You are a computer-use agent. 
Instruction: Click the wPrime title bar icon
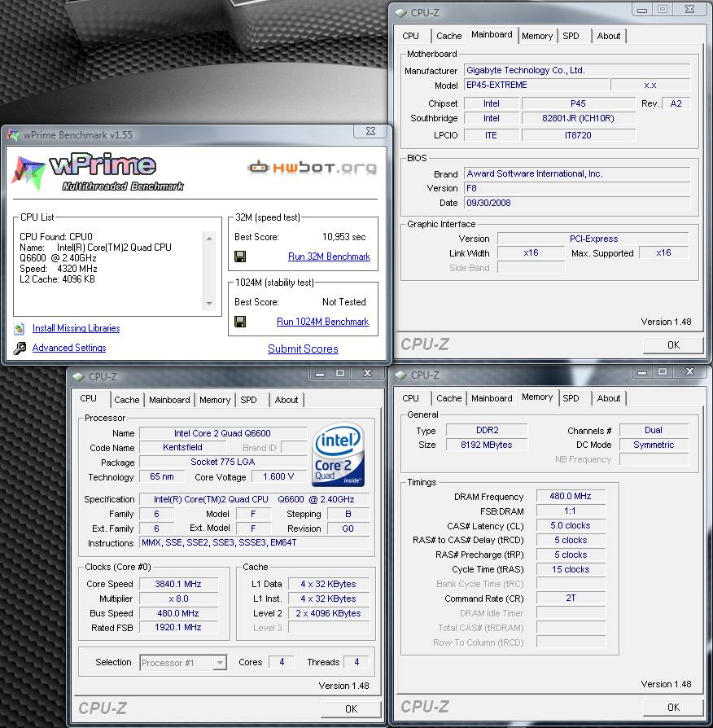[13, 135]
